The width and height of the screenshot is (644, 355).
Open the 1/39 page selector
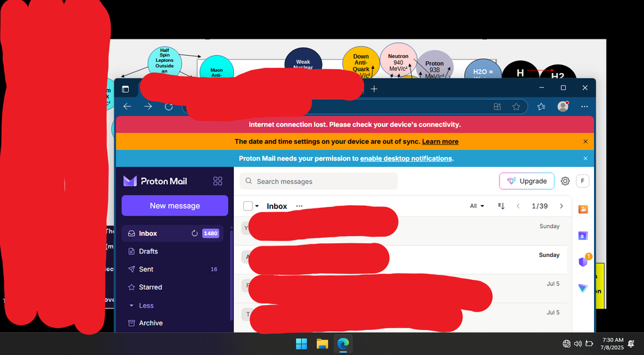(540, 206)
